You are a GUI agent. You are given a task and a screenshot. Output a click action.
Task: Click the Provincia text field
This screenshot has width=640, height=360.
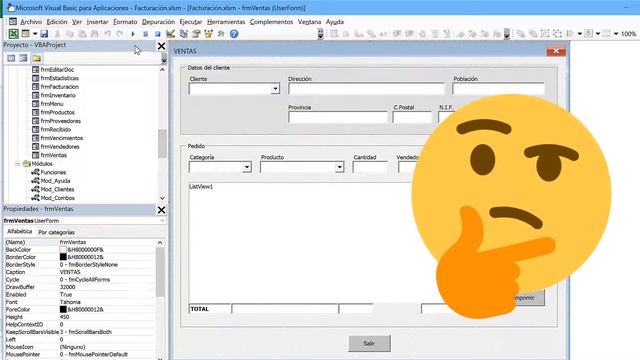point(338,117)
